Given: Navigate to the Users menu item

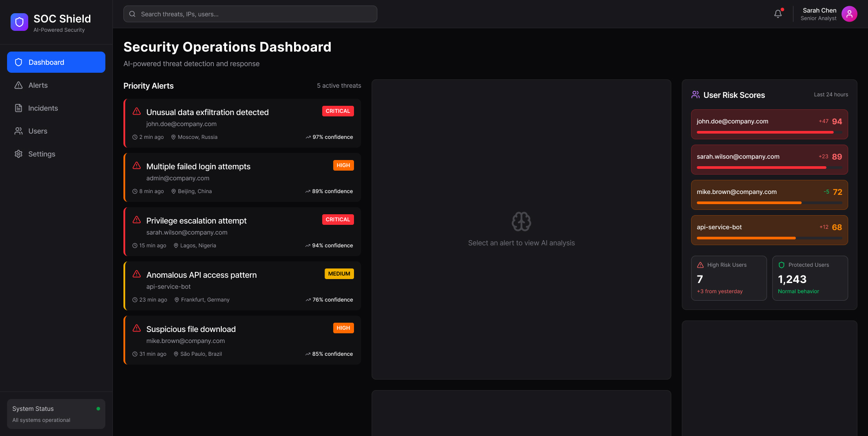Looking at the screenshot, I should tap(56, 131).
